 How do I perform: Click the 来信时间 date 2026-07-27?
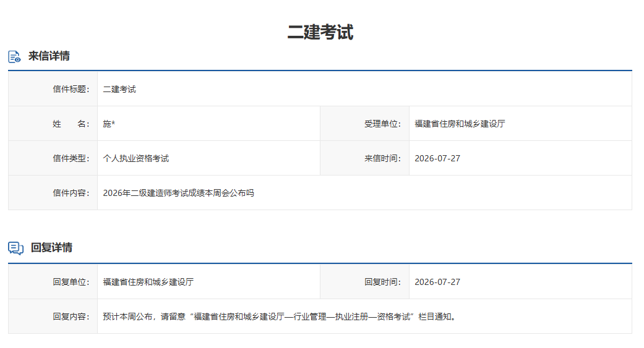[x=437, y=158]
